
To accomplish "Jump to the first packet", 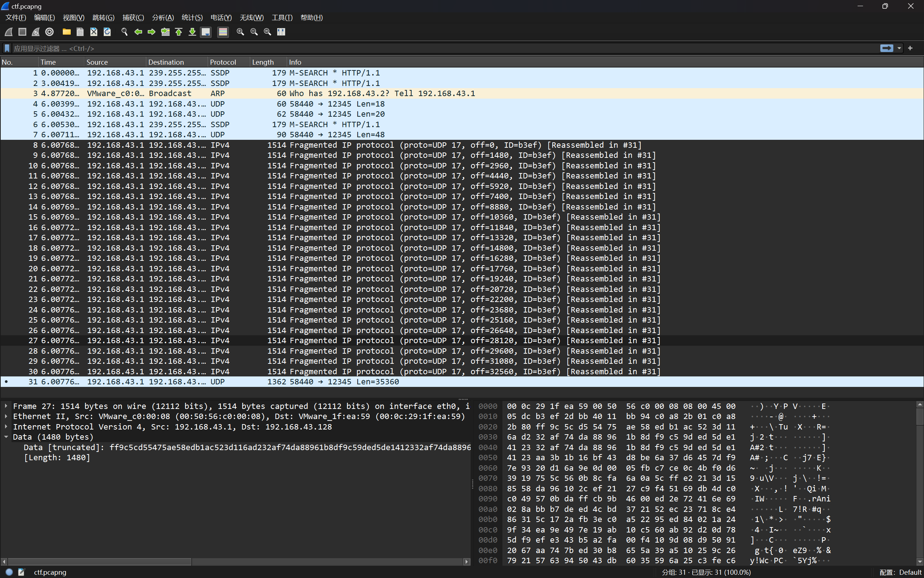I will [179, 32].
